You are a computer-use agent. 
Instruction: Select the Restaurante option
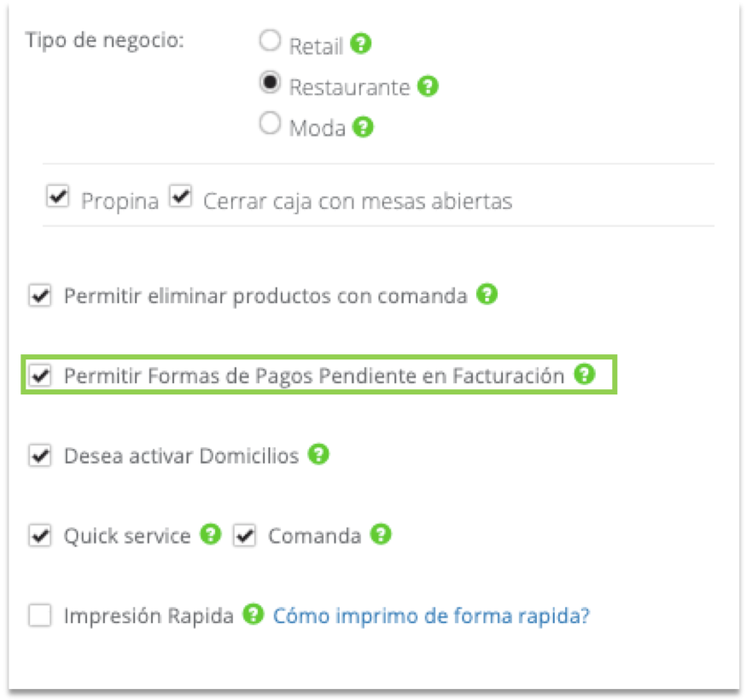[x=271, y=80]
